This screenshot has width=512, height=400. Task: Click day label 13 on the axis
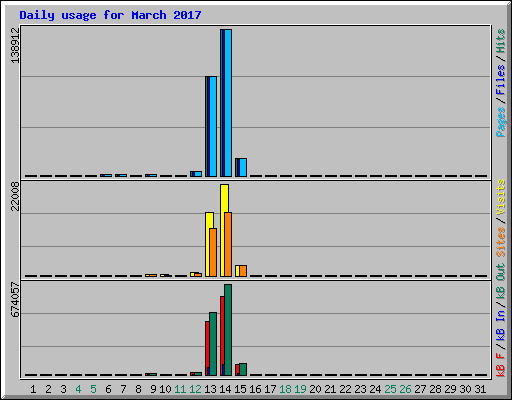(x=210, y=389)
